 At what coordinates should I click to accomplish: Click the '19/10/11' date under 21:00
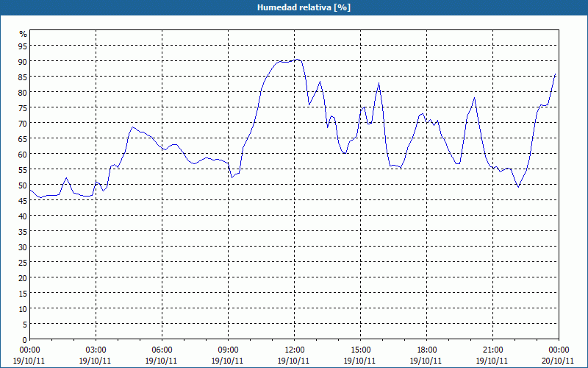[492, 361]
